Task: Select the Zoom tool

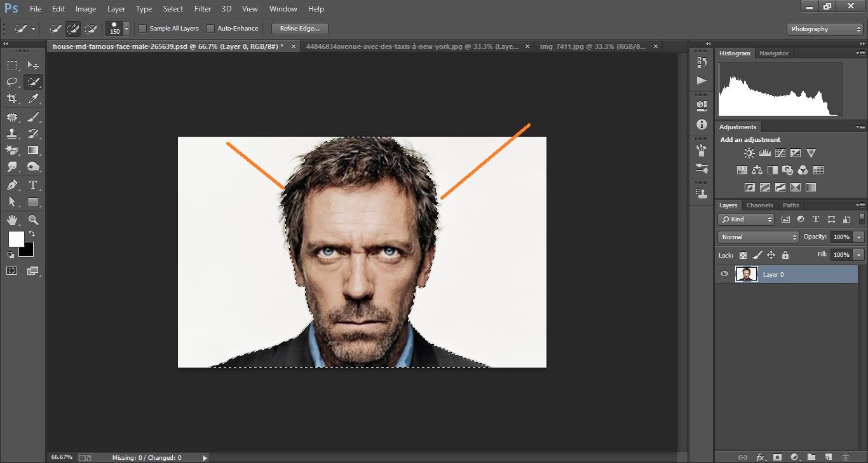Action: click(33, 219)
